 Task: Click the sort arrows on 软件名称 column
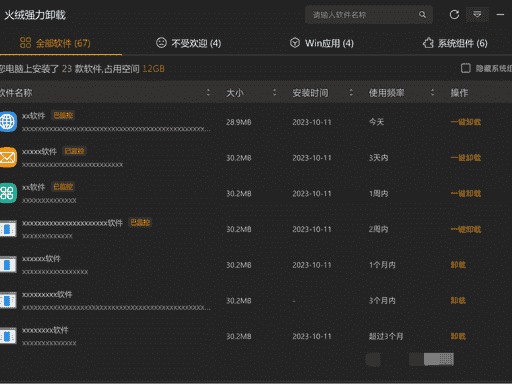click(208, 93)
